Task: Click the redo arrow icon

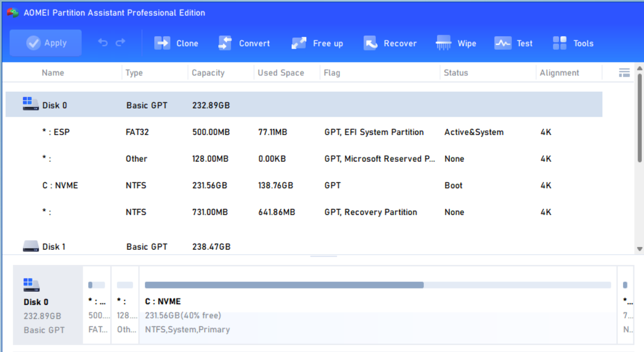Action: 121,43
